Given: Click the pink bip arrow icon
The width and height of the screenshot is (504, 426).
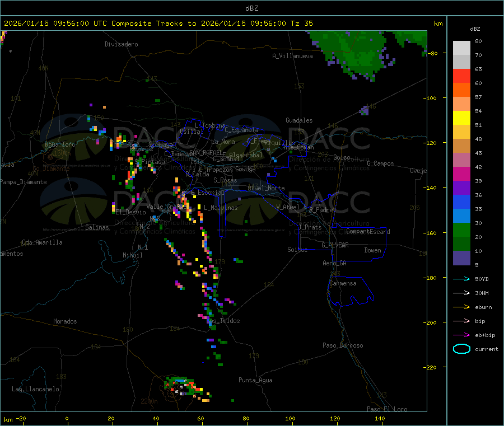Looking at the screenshot, I should [461, 321].
